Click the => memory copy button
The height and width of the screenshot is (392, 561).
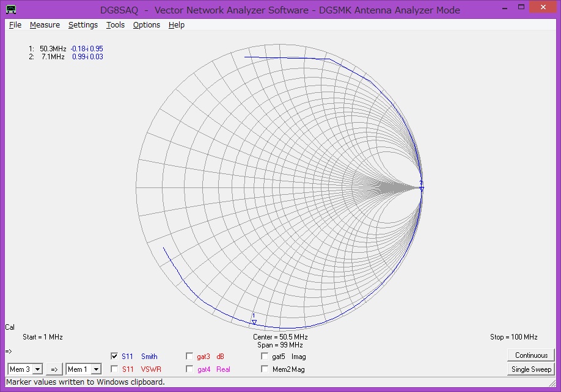click(54, 369)
